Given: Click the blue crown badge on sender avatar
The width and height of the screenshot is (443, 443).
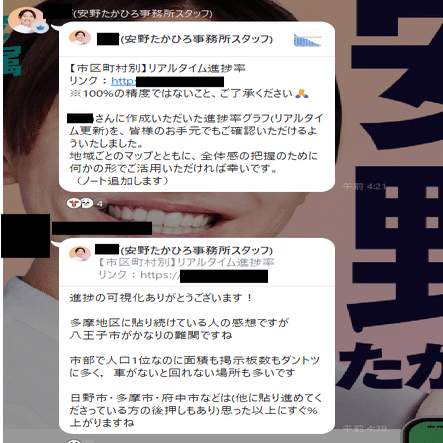Looking at the screenshot, I should (x=41, y=27).
